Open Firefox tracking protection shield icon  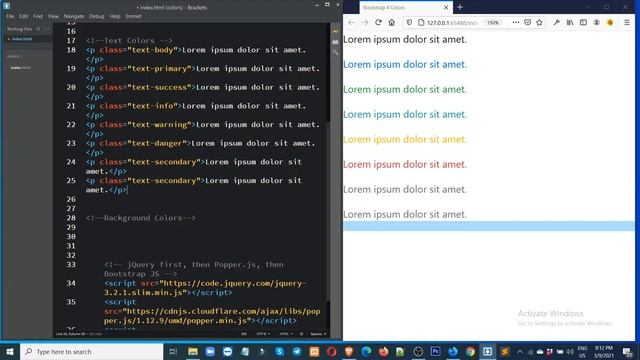[x=409, y=22]
